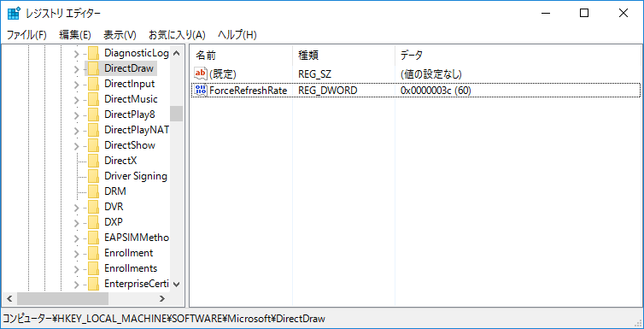The image size is (644, 329).
Task: Select the (既定) value name
Action: click(223, 74)
